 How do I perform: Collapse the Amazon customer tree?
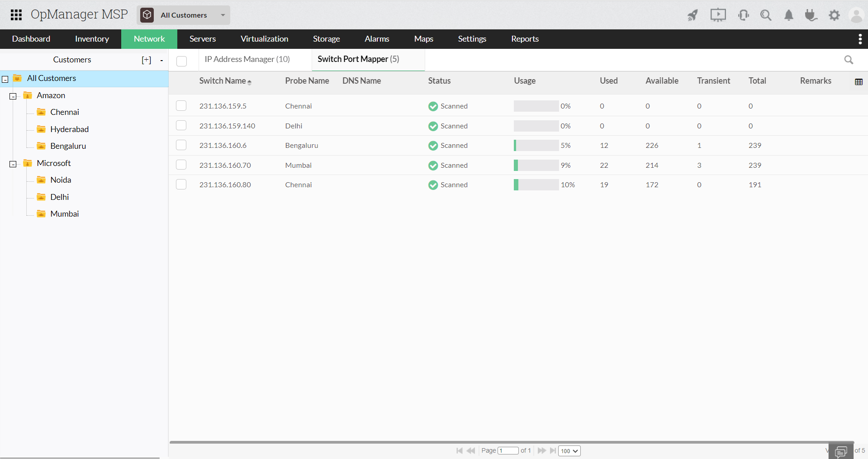pos(13,96)
